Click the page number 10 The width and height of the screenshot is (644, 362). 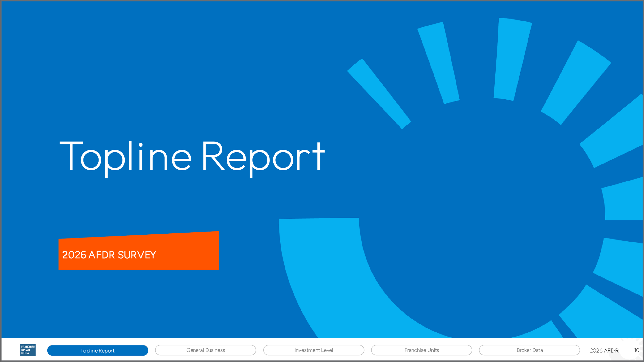637,350
